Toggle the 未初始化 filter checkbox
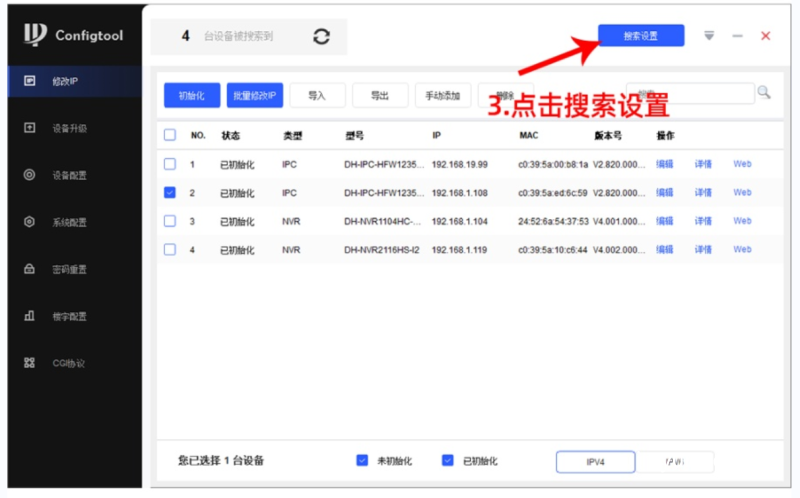This screenshot has width=800, height=498. (x=362, y=460)
